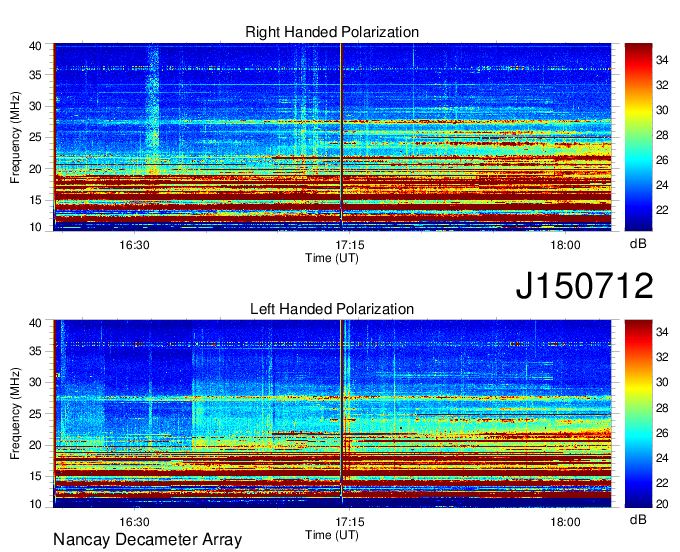Click the 'Time (UT)' label under the bottom plot
Viewport: 680px width, 552px height.
click(332, 535)
